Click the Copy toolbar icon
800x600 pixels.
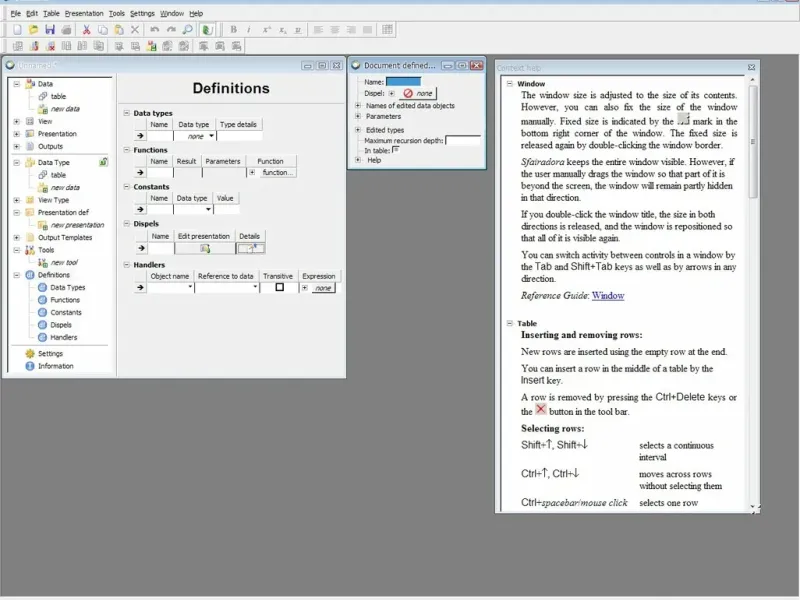103,30
